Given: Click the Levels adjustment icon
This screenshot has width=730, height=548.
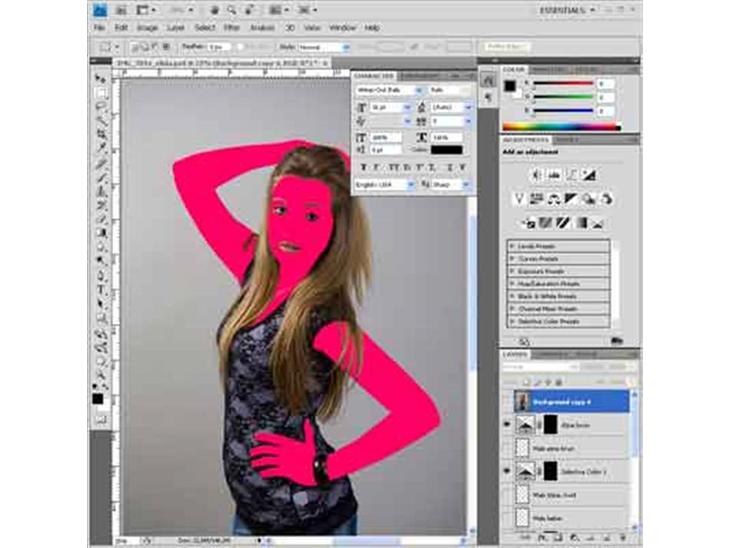Looking at the screenshot, I should point(554,173).
